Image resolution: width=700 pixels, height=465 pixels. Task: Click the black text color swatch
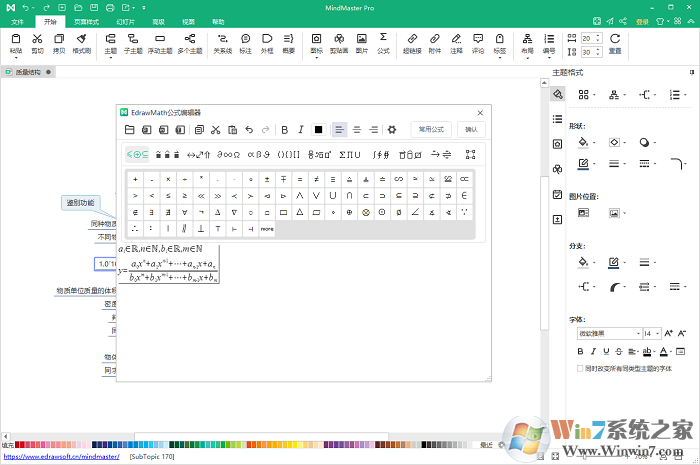pyautogui.click(x=318, y=129)
